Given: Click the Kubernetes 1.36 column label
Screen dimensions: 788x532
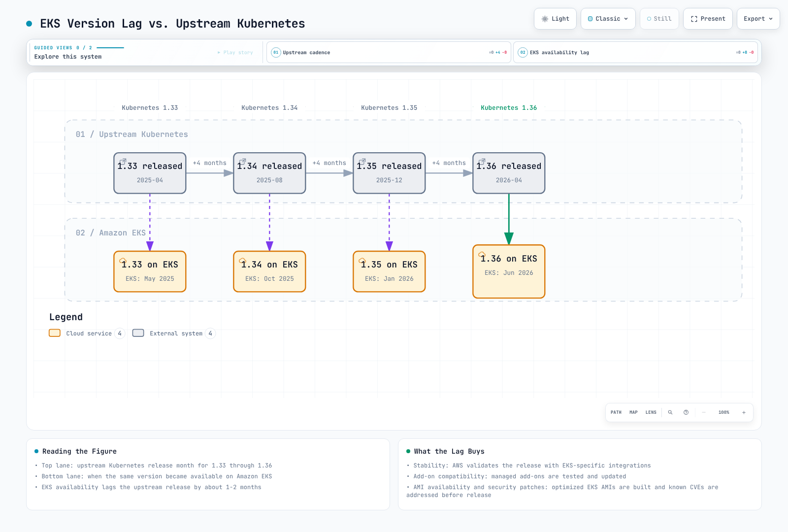Looking at the screenshot, I should pyautogui.click(x=509, y=107).
